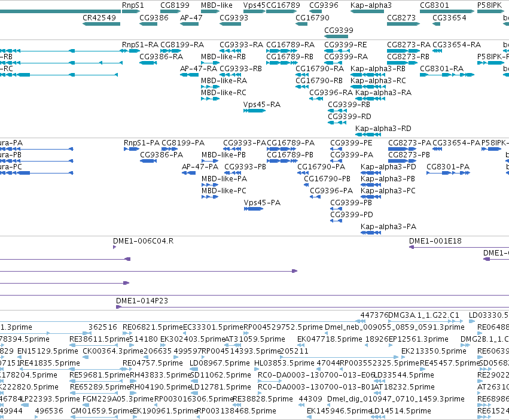Click the RE38828.5prime label

tap(263, 398)
